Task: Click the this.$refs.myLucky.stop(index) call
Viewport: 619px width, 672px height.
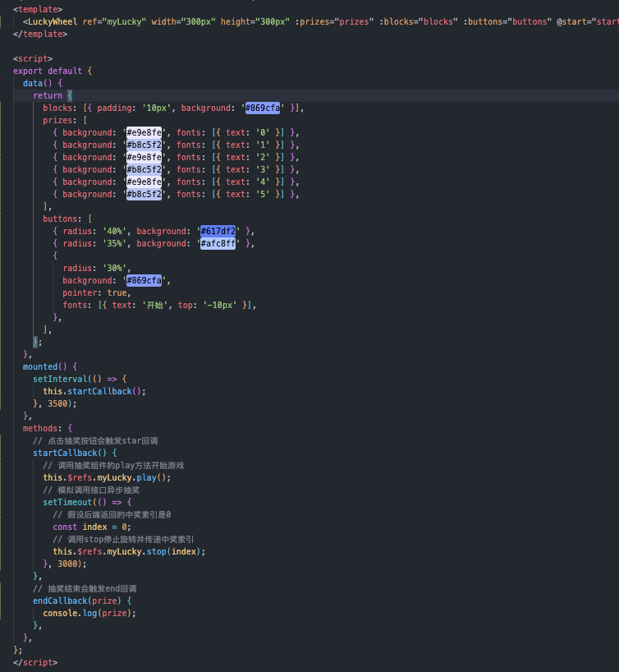Action: point(129,551)
